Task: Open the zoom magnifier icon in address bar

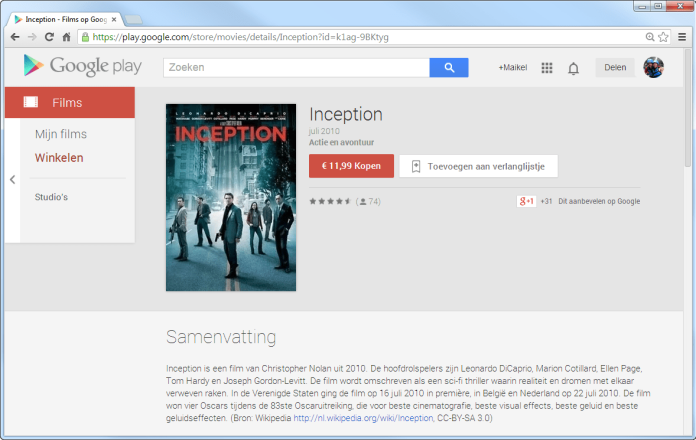Action: click(x=650, y=37)
